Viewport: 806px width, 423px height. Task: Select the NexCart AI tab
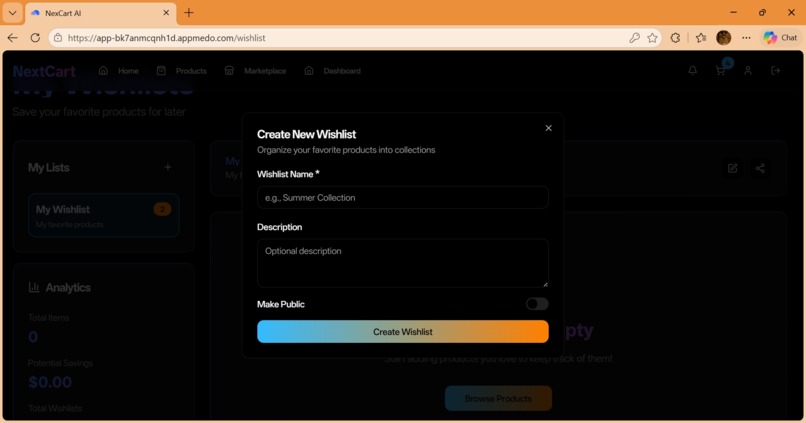[x=101, y=13]
